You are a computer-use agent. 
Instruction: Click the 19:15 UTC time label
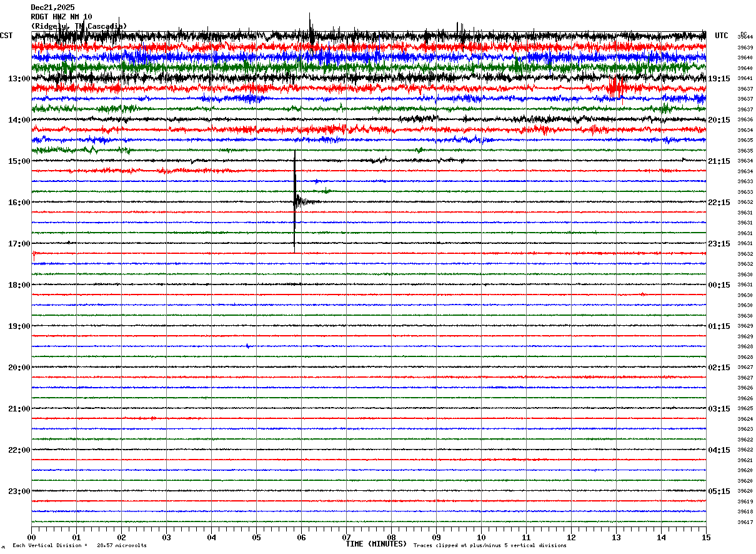[719, 79]
